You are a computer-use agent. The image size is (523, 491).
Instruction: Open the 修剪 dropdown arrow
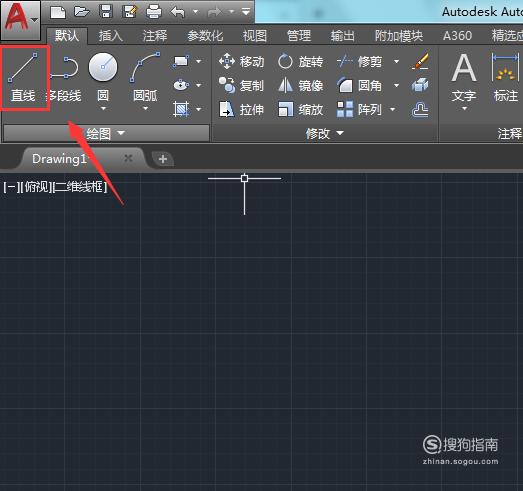click(397, 61)
